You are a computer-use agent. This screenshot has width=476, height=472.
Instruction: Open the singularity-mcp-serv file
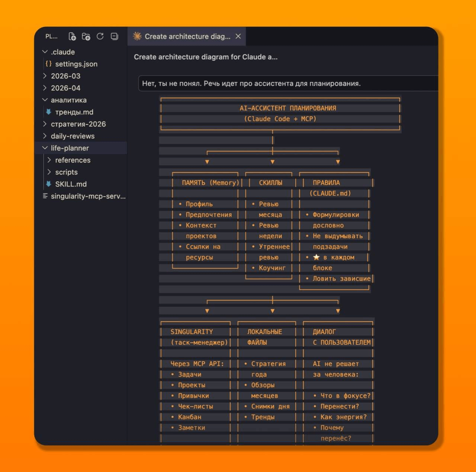[88, 196]
